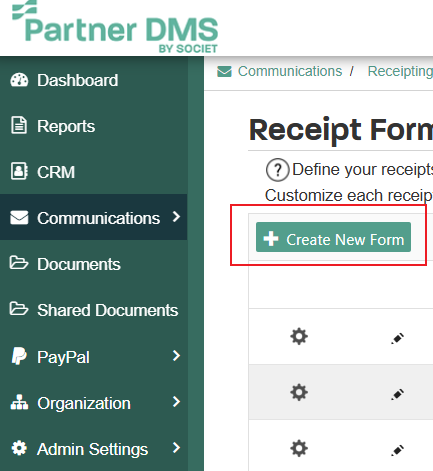The image size is (433, 471).
Task: Expand the Communications chevron arrow
Action: 176,217
